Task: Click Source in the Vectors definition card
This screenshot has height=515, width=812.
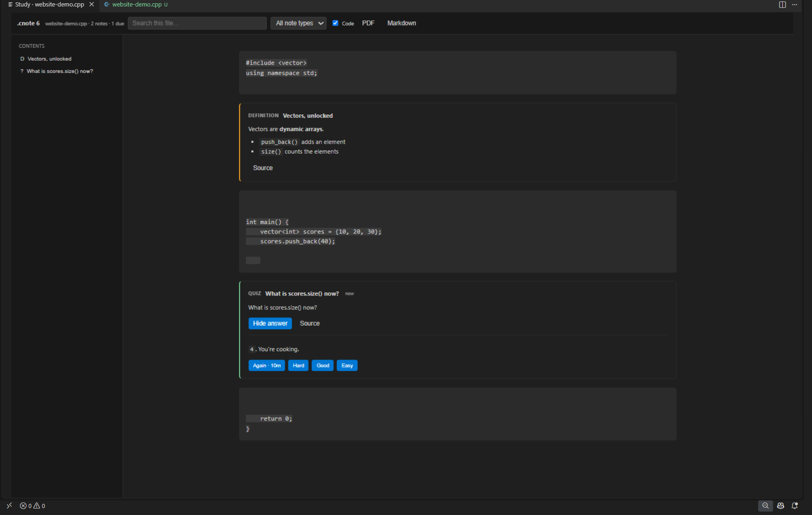Action: [263, 168]
